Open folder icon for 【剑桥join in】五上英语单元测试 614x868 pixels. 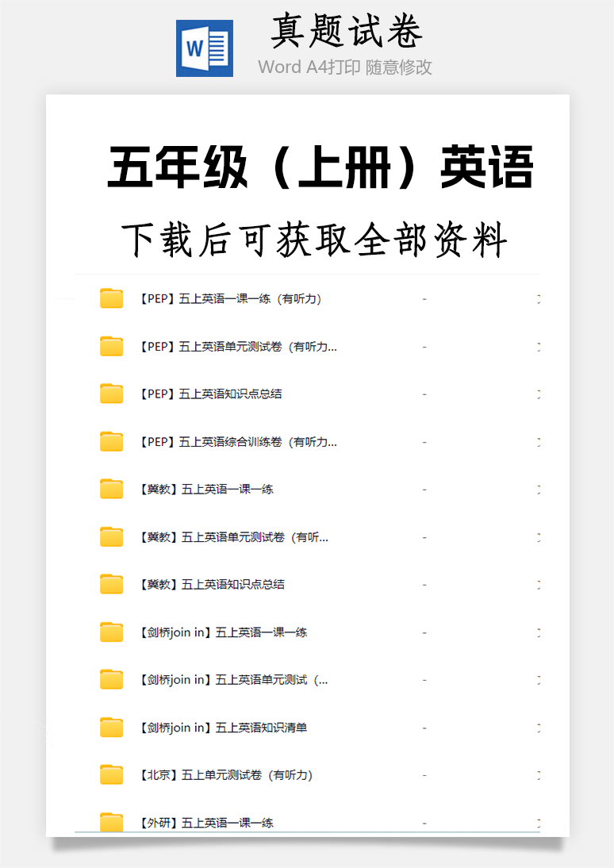[x=111, y=679]
